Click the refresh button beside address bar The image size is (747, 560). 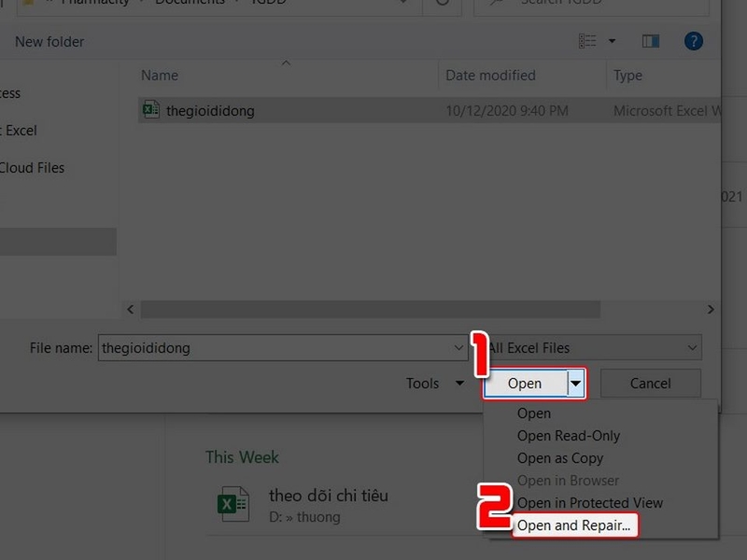coord(442,4)
